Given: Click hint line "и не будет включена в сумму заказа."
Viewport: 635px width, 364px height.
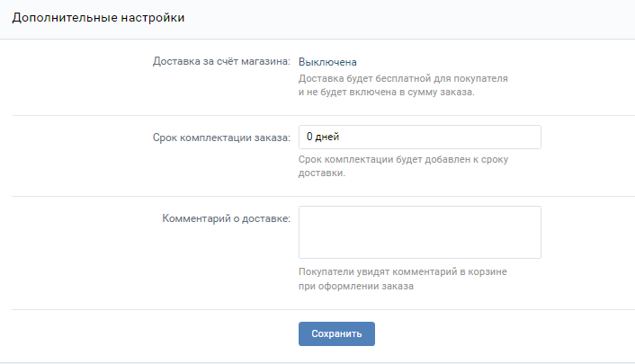Looking at the screenshot, I should [x=386, y=92].
